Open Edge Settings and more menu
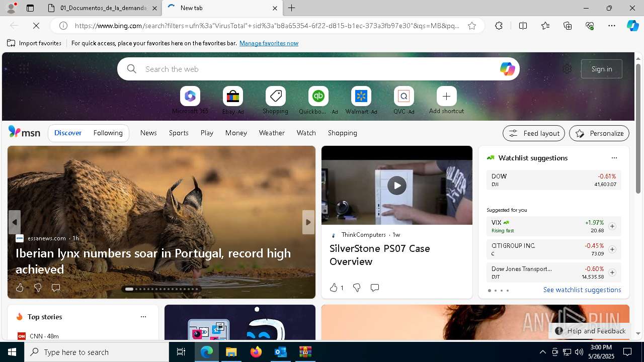Image resolution: width=644 pixels, height=362 pixels. pyautogui.click(x=612, y=26)
